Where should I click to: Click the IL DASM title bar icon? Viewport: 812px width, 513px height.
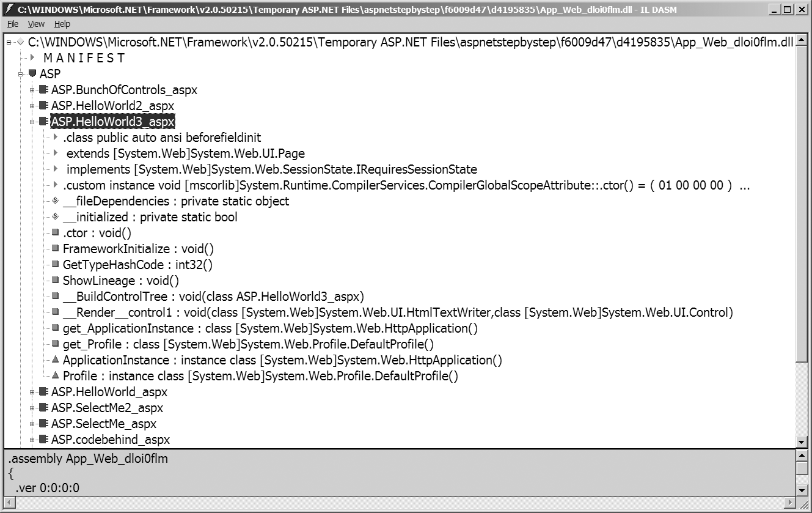[10, 9]
